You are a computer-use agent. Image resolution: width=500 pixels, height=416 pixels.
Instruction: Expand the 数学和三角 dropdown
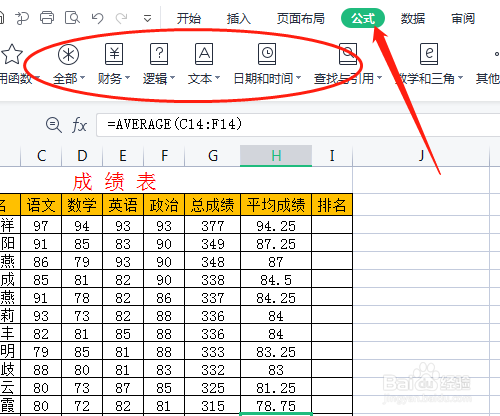click(460, 78)
